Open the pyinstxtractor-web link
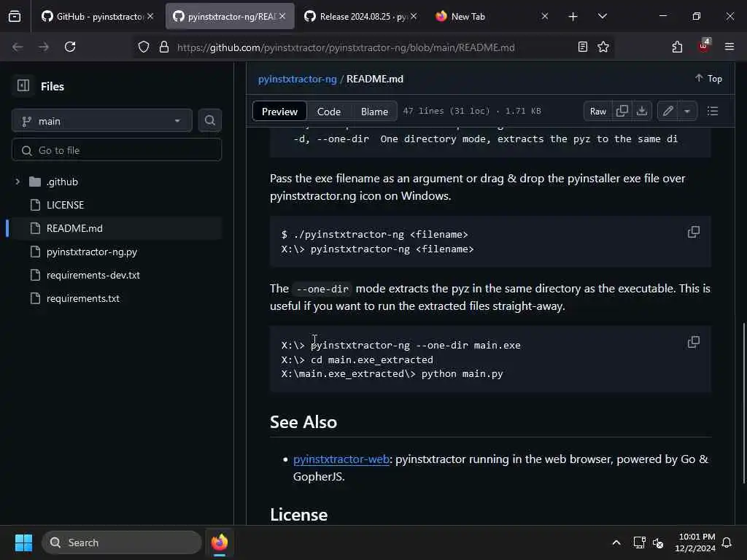Screen dimensions: 747x560 pos(341,459)
